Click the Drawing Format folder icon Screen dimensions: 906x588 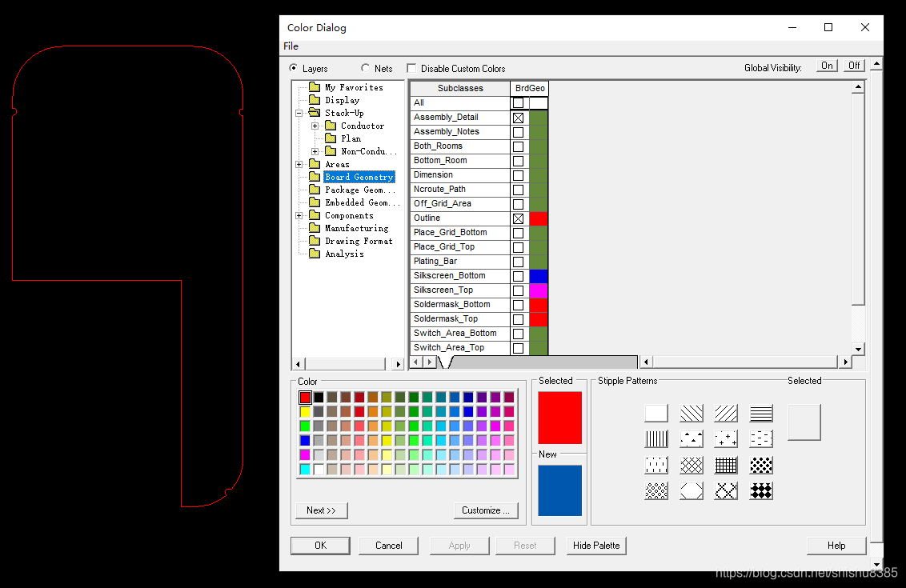315,241
